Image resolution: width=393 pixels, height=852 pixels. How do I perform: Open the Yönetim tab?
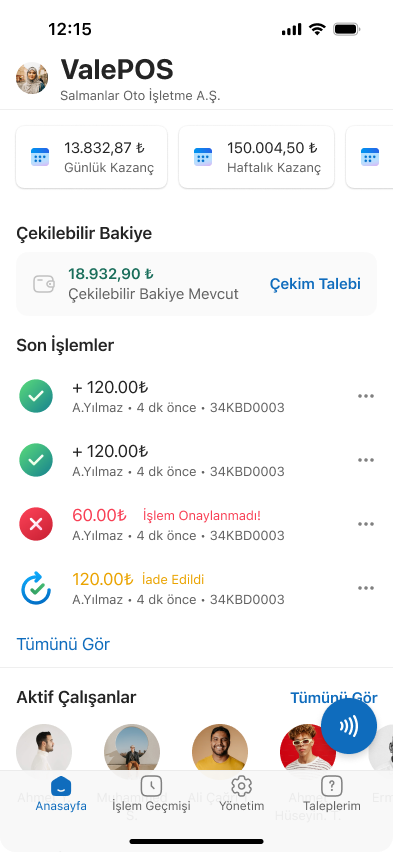241,794
